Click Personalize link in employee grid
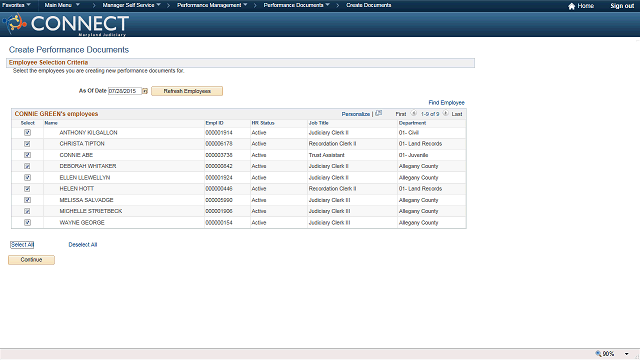640x360 pixels. (356, 114)
